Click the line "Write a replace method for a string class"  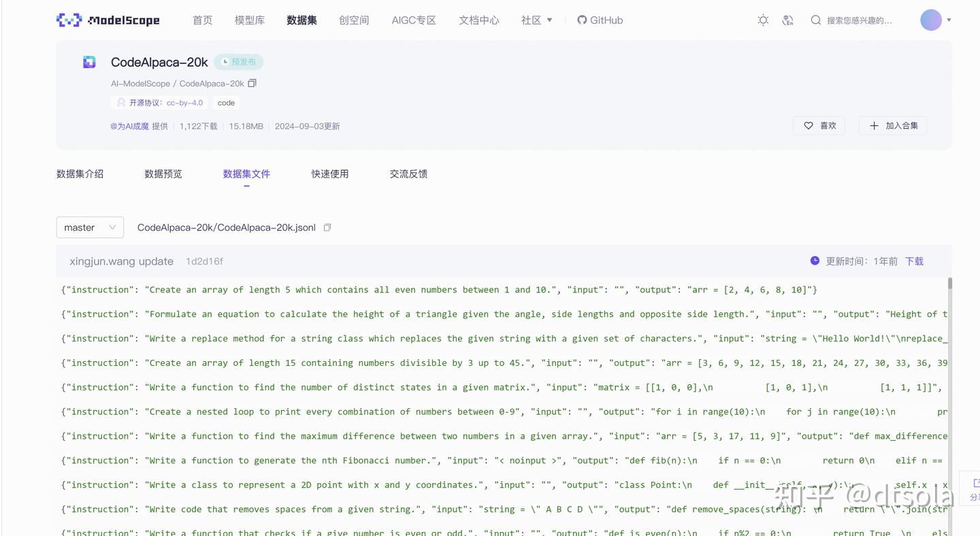click(504, 339)
